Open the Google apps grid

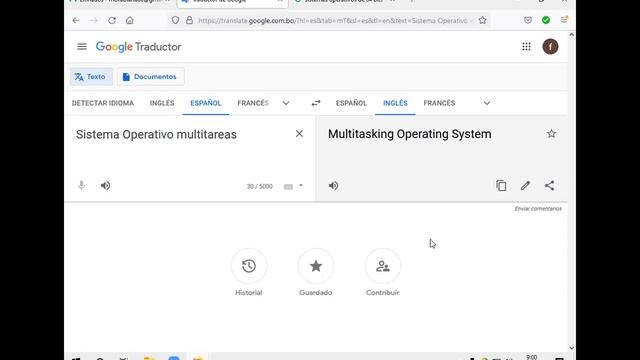tap(526, 47)
